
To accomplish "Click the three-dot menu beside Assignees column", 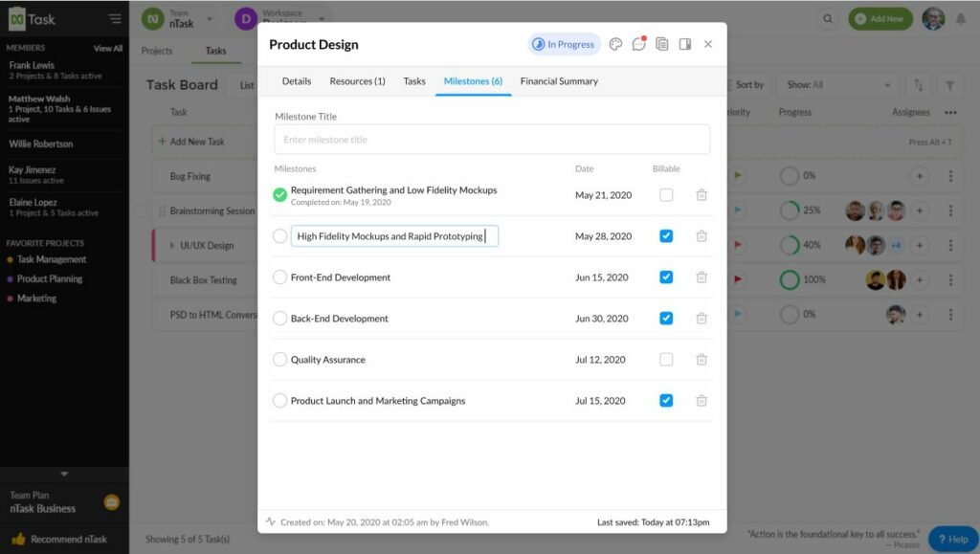I will 950,112.
